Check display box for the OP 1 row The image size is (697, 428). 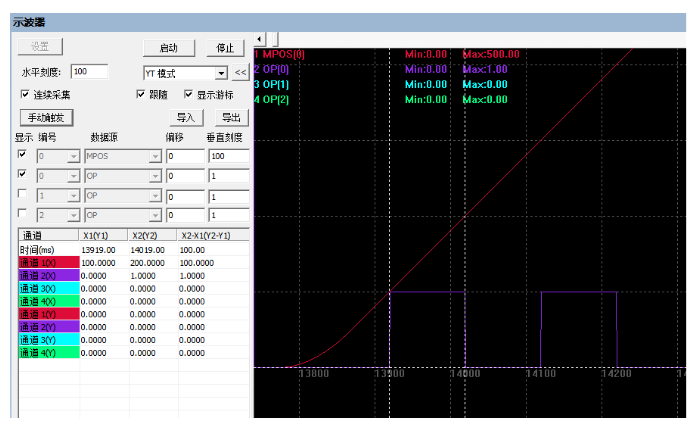coord(22,194)
